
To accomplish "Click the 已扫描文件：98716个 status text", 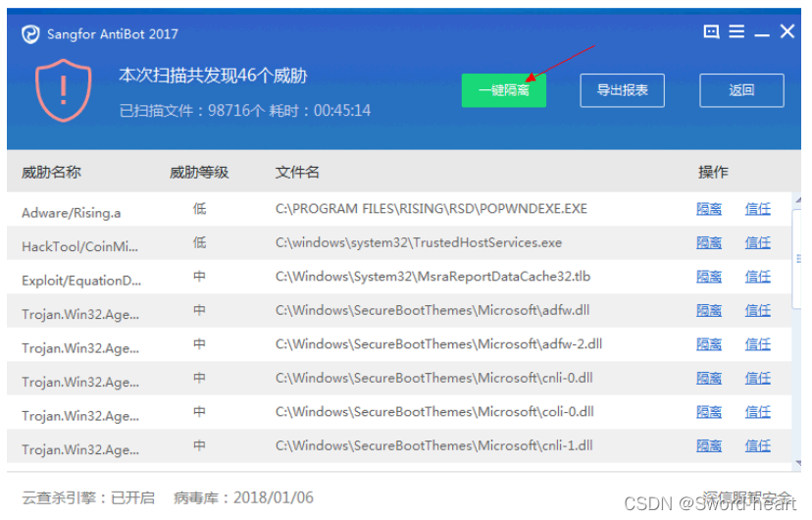I will click(191, 110).
